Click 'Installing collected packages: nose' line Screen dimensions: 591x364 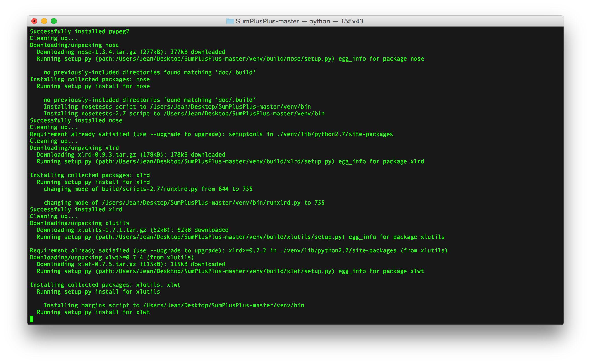pos(90,79)
